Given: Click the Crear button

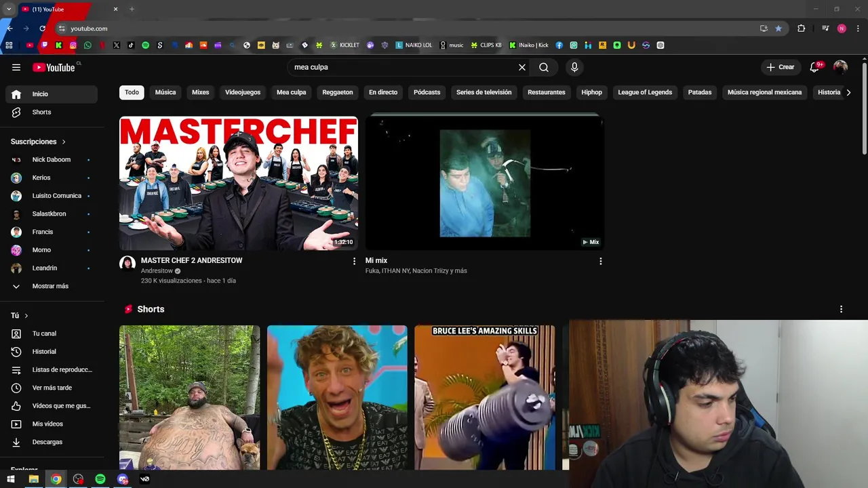Looking at the screenshot, I should 780,67.
